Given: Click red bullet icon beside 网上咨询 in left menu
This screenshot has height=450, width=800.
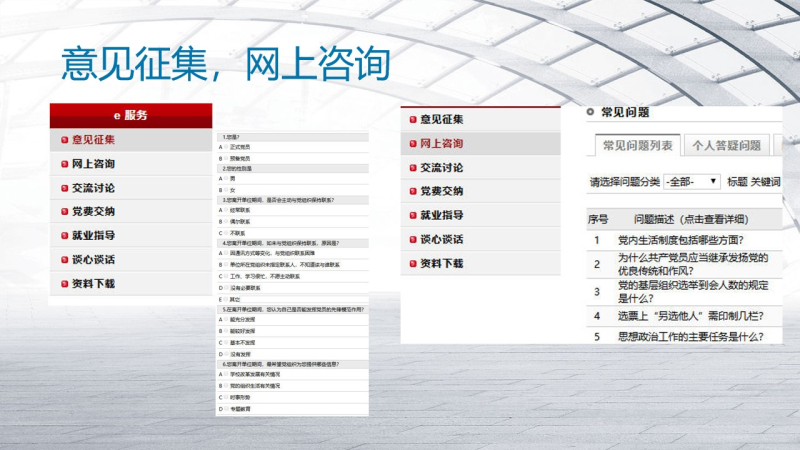Looking at the screenshot, I should point(64,164).
